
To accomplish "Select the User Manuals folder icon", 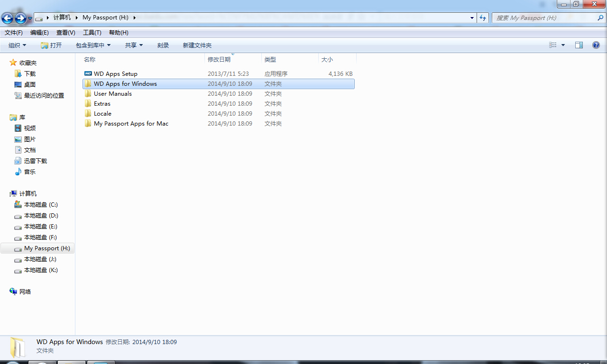I will [x=88, y=94].
